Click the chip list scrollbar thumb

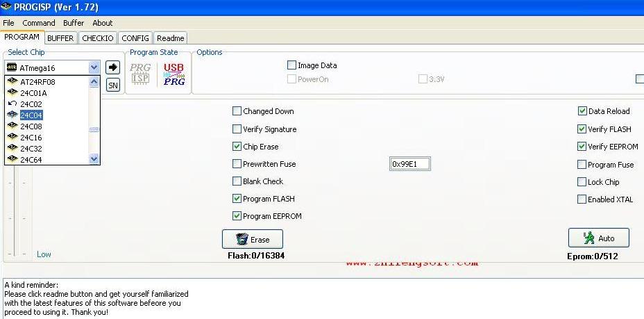pos(94,129)
